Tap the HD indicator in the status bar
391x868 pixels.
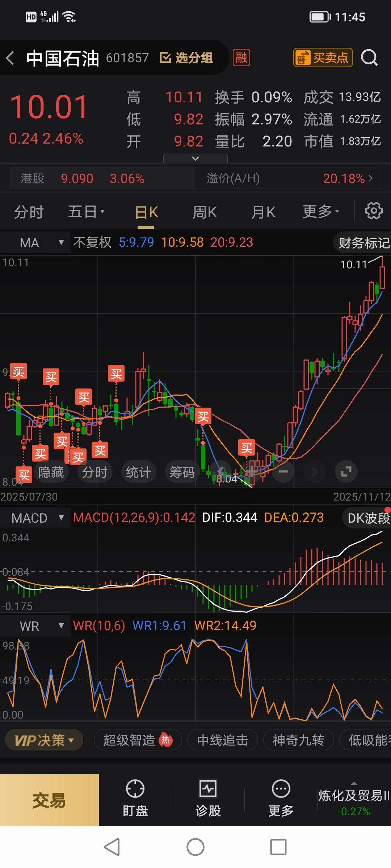point(31,17)
